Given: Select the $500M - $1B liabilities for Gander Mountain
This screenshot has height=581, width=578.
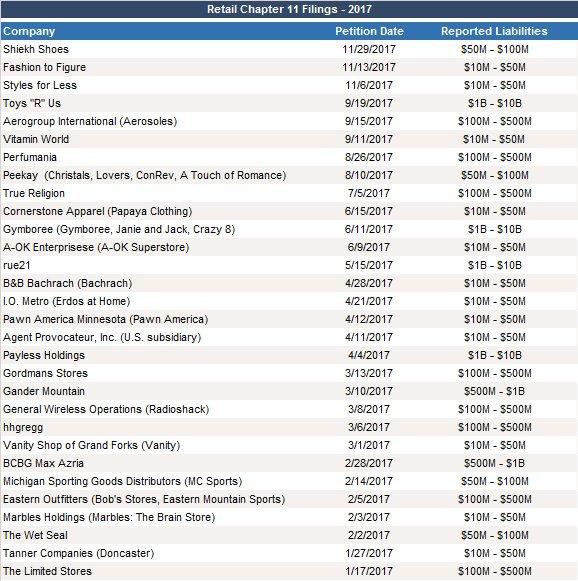Looking at the screenshot, I should pos(494,391).
